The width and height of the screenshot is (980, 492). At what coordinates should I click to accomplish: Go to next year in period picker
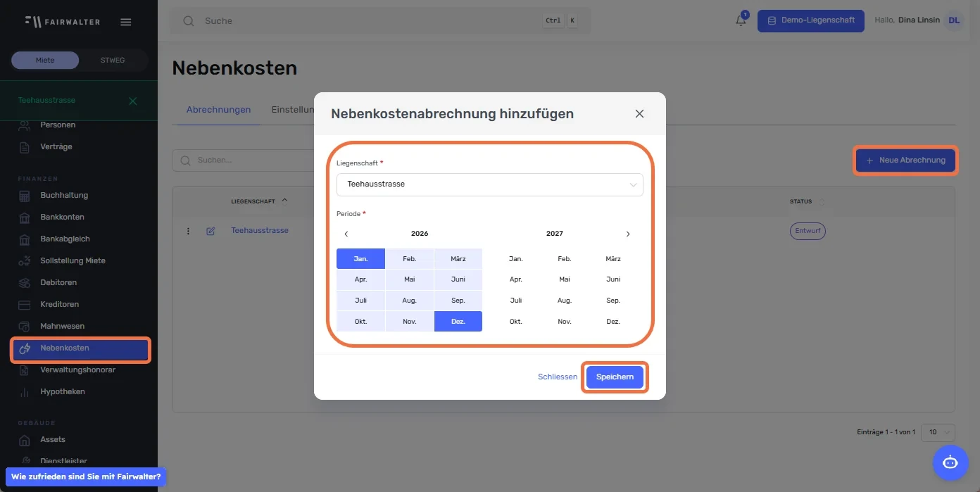click(628, 234)
